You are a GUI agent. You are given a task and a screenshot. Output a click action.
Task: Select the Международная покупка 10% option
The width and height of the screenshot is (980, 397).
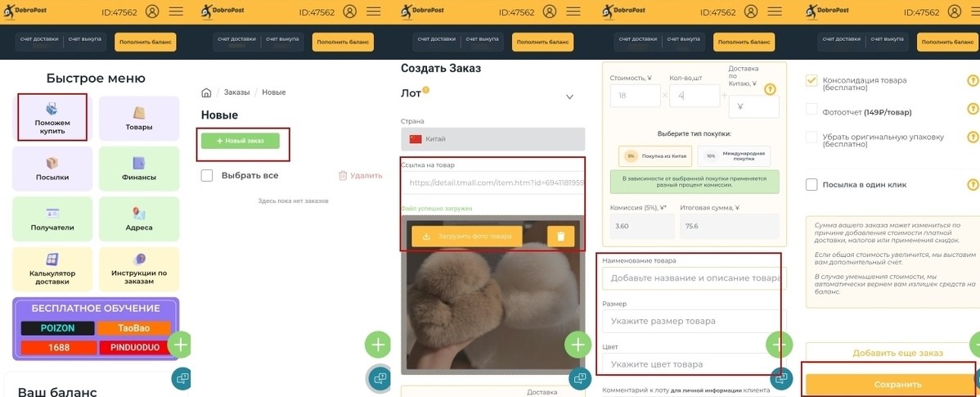pos(735,156)
